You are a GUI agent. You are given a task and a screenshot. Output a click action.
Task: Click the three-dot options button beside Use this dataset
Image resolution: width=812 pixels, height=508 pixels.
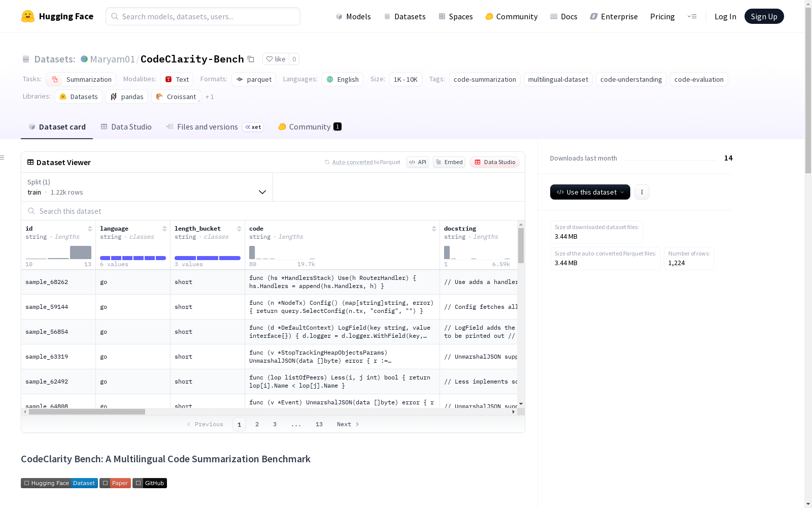coord(642,192)
